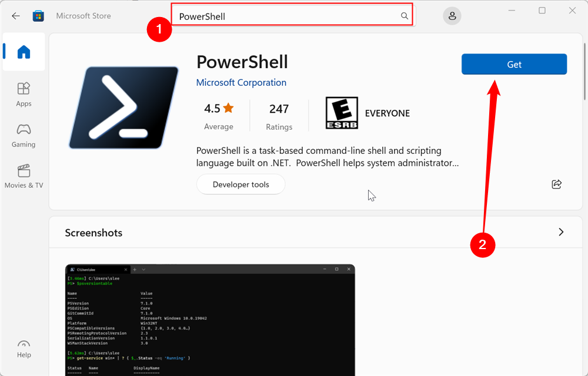Screen dimensions: 588x376
Task: Share the PowerShell app page
Action: click(556, 184)
